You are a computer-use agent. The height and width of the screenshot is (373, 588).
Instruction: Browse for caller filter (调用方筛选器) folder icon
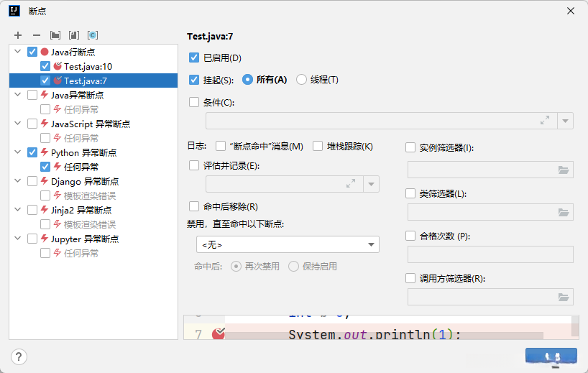(x=564, y=297)
